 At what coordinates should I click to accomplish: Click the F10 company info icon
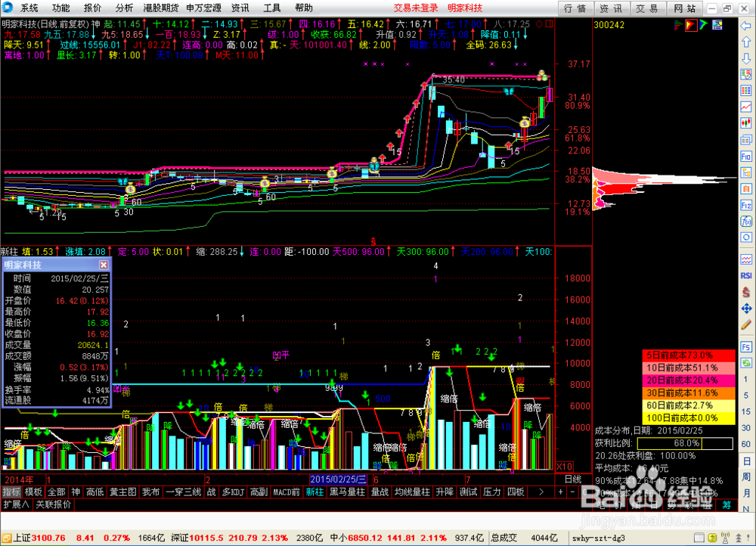click(x=746, y=157)
